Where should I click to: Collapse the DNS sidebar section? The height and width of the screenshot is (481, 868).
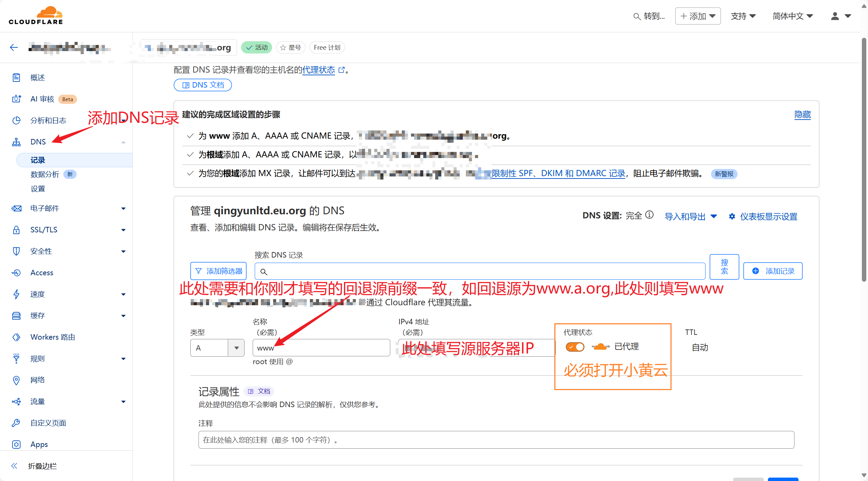123,142
